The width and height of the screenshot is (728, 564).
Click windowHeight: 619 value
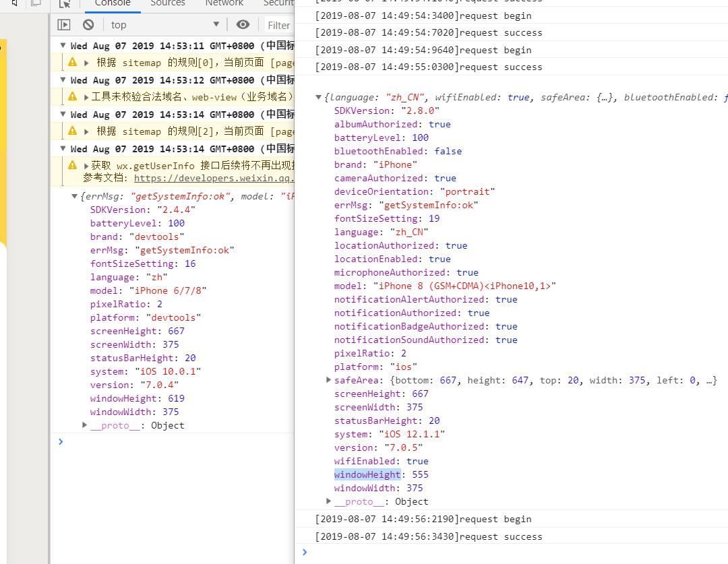[x=176, y=398]
